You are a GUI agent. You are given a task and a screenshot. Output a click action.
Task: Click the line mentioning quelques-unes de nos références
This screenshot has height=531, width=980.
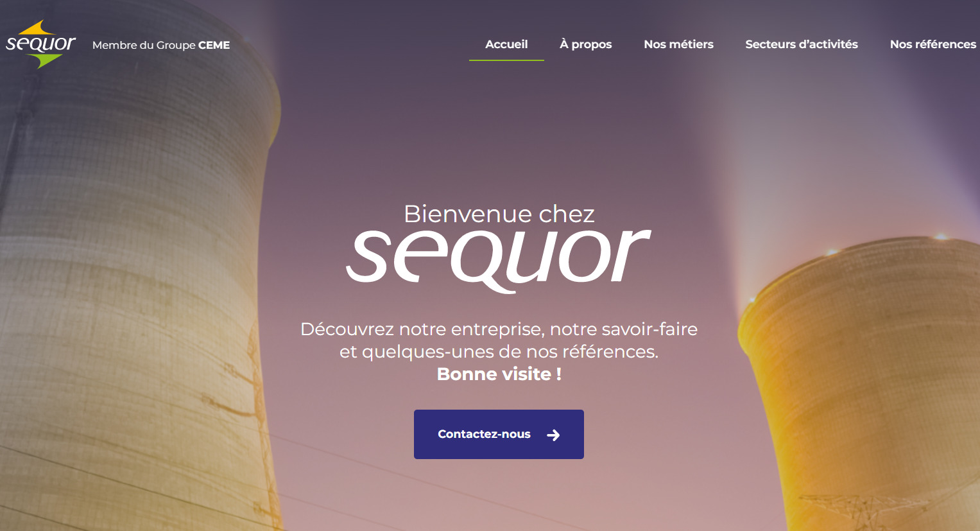(499, 352)
